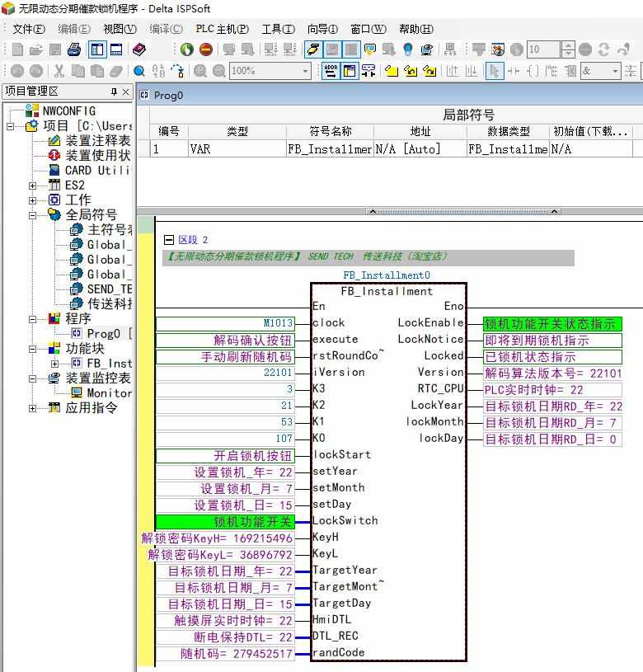Click the red Stop PLC icon
Viewport: 643px width, 672px height.
click(x=206, y=49)
